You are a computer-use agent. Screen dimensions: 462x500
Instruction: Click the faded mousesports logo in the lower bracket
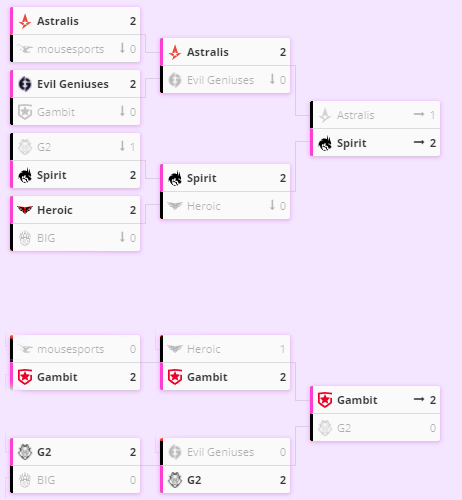tap(25, 349)
